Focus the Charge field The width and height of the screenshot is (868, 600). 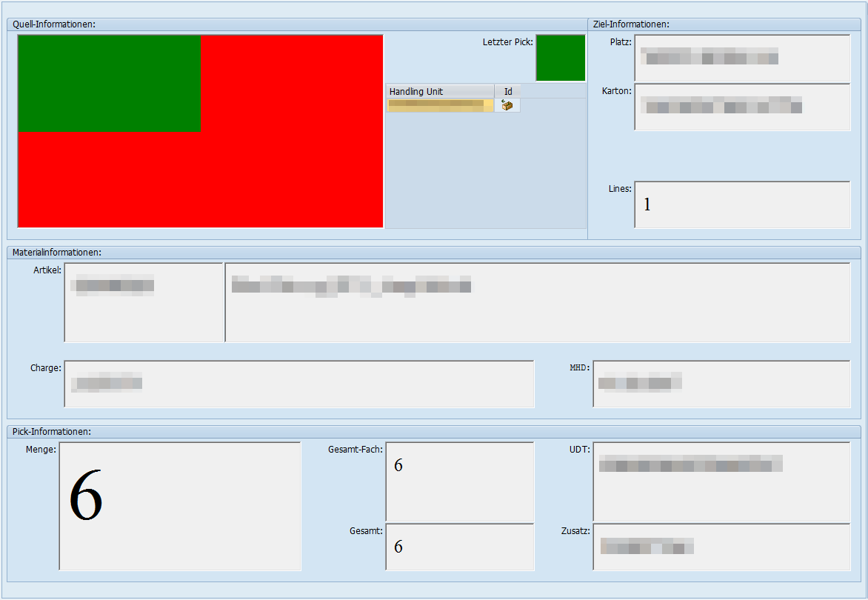click(x=299, y=384)
